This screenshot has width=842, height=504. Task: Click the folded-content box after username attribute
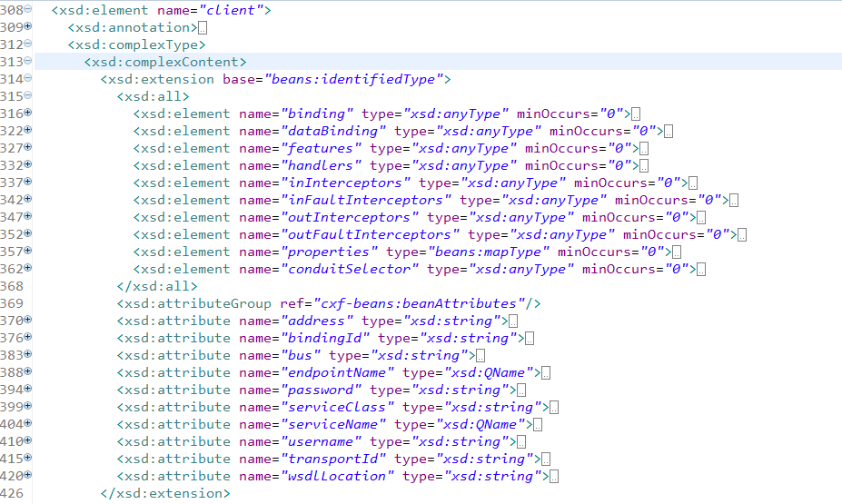(x=521, y=442)
